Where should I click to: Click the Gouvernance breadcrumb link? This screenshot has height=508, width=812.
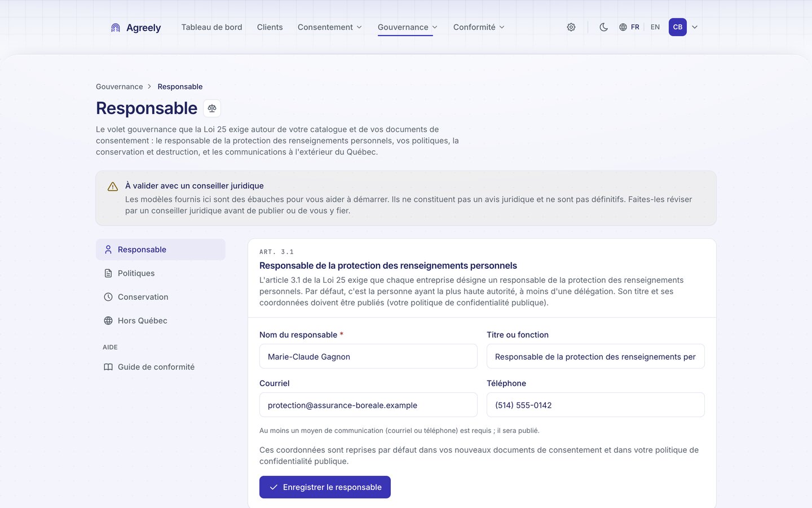(119, 86)
